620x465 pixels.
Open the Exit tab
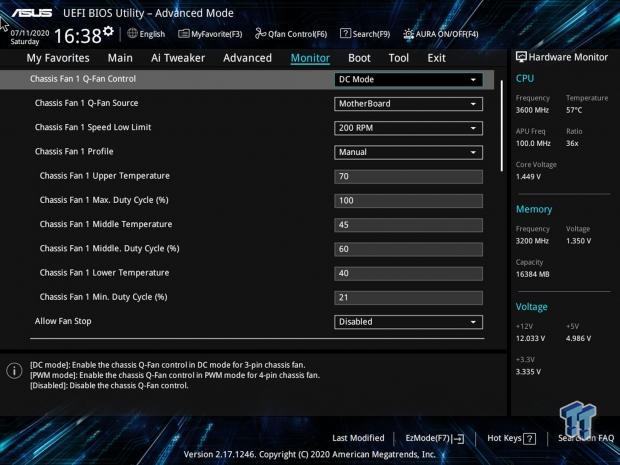coord(437,58)
